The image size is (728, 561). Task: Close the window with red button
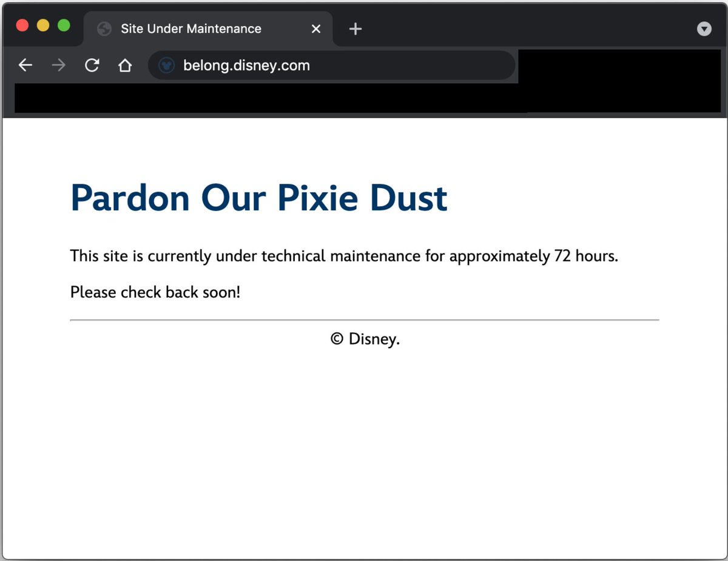22,25
